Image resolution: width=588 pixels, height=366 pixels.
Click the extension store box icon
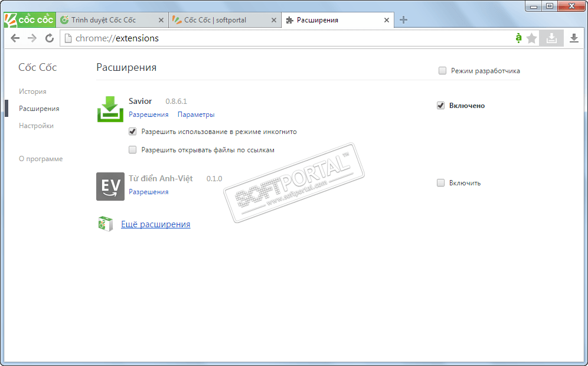pyautogui.click(x=105, y=224)
